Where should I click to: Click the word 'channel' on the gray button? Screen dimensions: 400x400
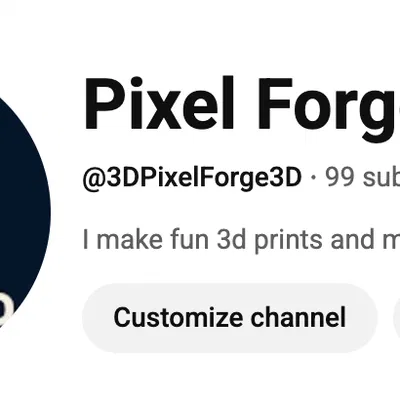pos(298,317)
